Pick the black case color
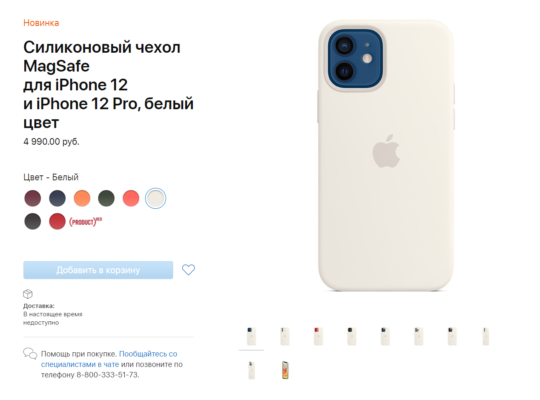 33,221
